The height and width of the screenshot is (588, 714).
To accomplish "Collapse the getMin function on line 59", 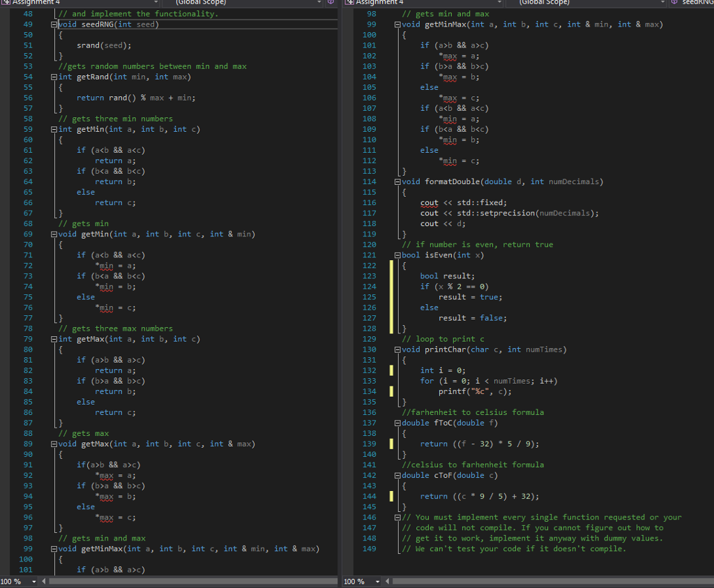I will 54,129.
